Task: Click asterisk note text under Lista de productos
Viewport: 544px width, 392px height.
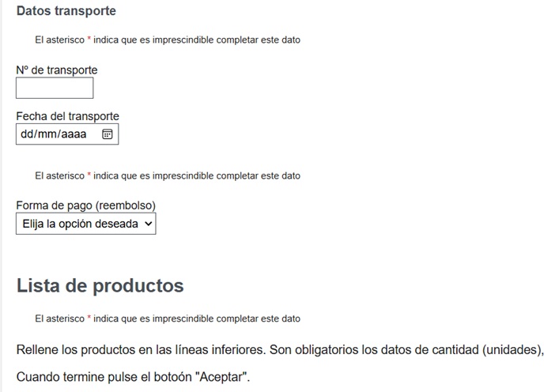Action: 168,318
